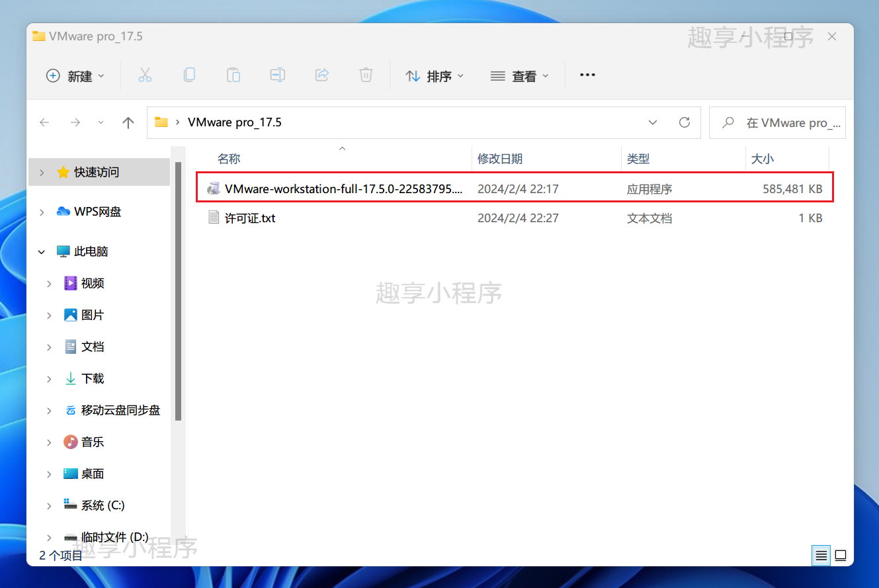
Task: Click the 文档 documents icon
Action: (x=70, y=347)
